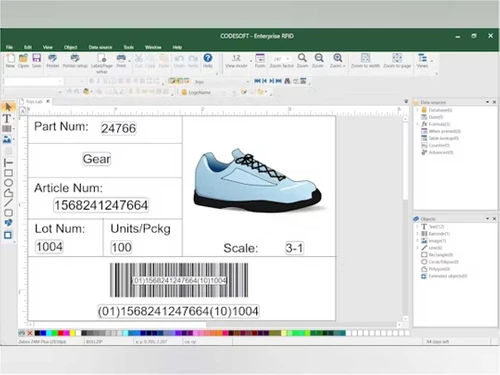Open the Tools menu
The height and width of the screenshot is (375, 500).
[x=129, y=47]
